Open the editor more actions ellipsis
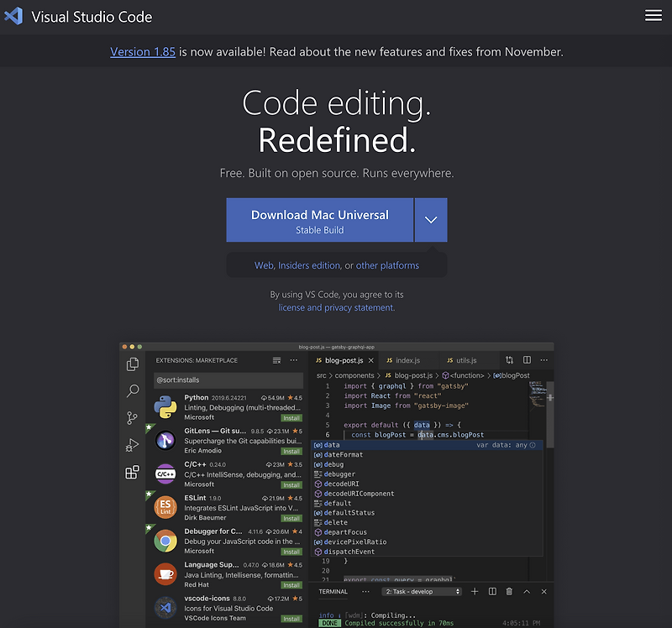This screenshot has height=628, width=672. pos(543,360)
